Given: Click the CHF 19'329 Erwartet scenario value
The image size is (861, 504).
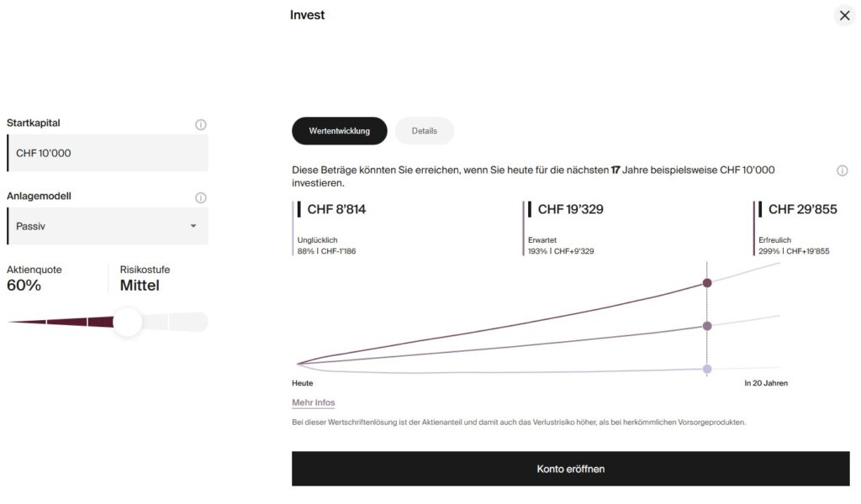Looking at the screenshot, I should coord(570,209).
